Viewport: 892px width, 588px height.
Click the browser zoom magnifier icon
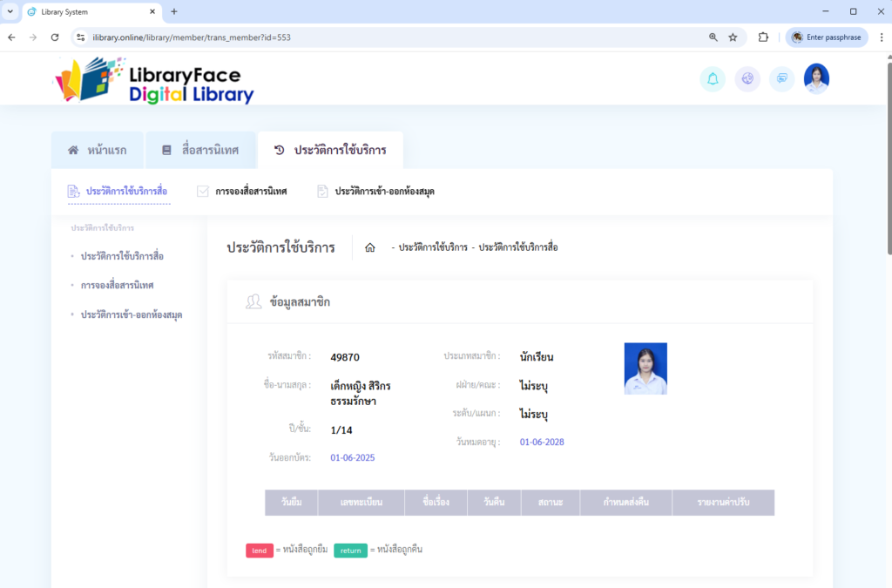(713, 37)
